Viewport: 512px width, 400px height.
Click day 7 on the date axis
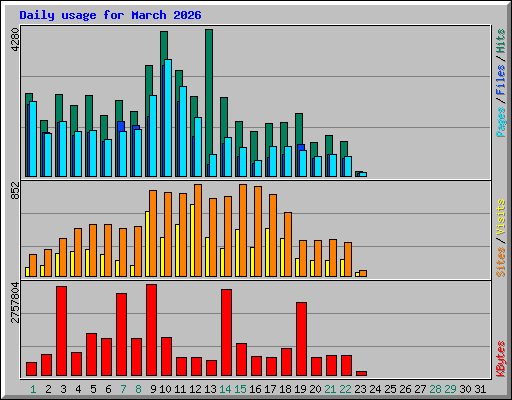(x=123, y=389)
